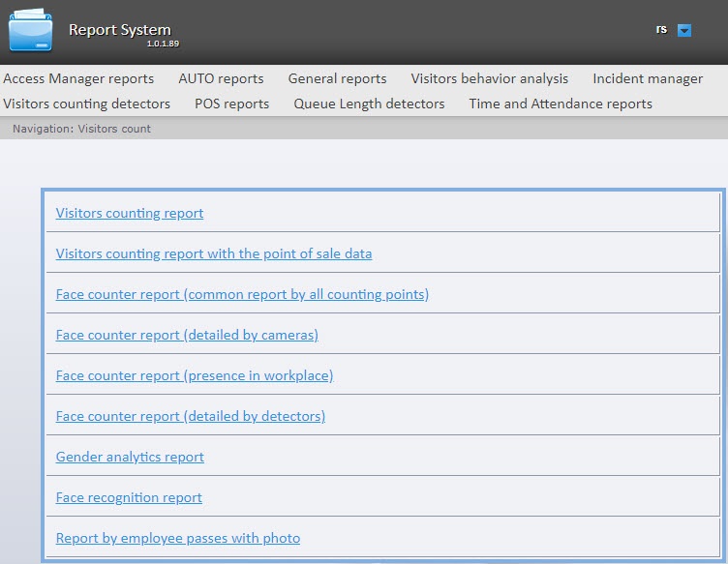
Task: Select General reports menu item
Action: 337,78
